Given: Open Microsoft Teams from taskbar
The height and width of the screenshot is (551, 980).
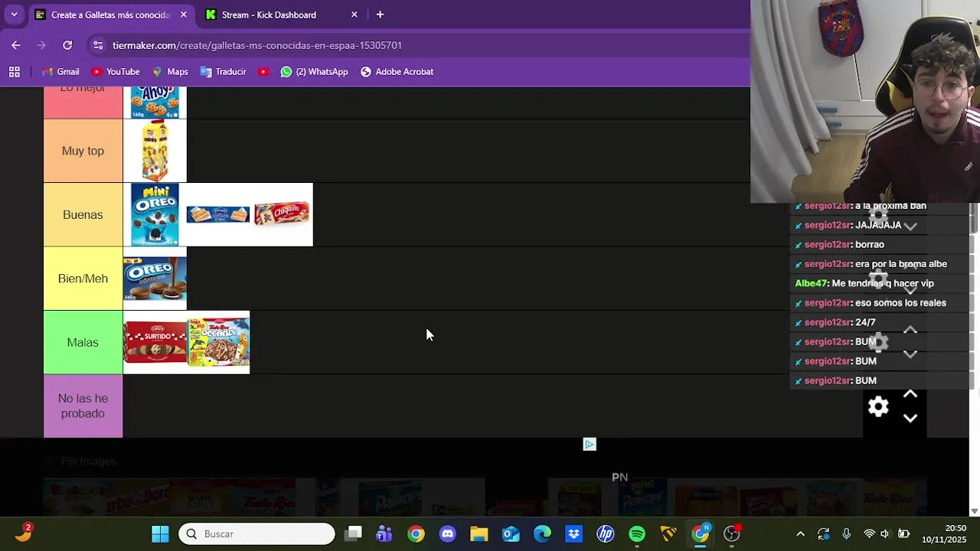Looking at the screenshot, I should (384, 533).
